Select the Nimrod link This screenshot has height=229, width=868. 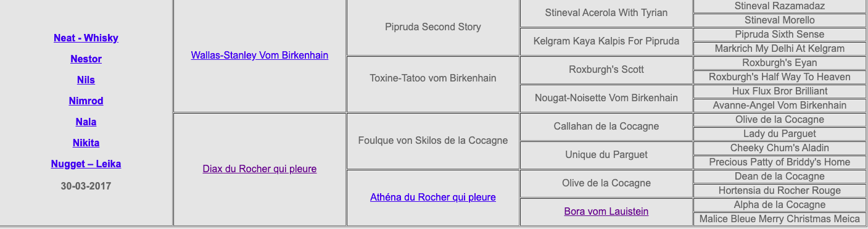pos(86,101)
